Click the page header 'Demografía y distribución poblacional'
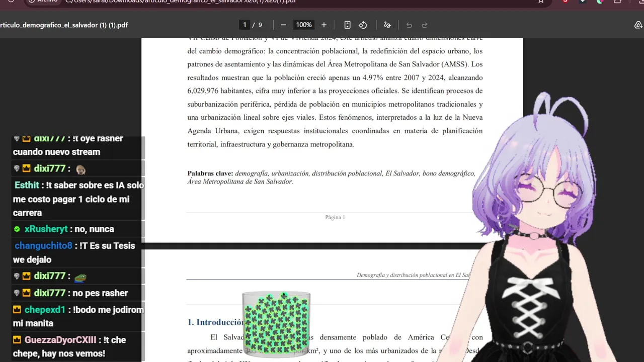 coord(413,275)
